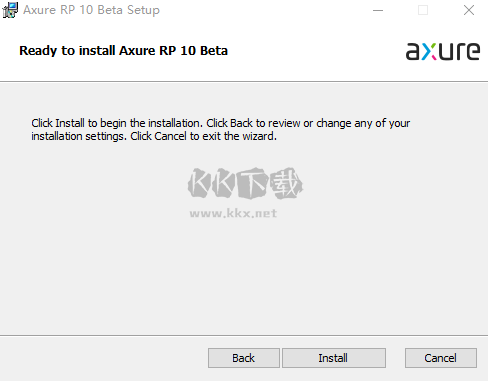488x381 pixels.
Task: Click the colorful x in axure logo
Action: click(429, 53)
